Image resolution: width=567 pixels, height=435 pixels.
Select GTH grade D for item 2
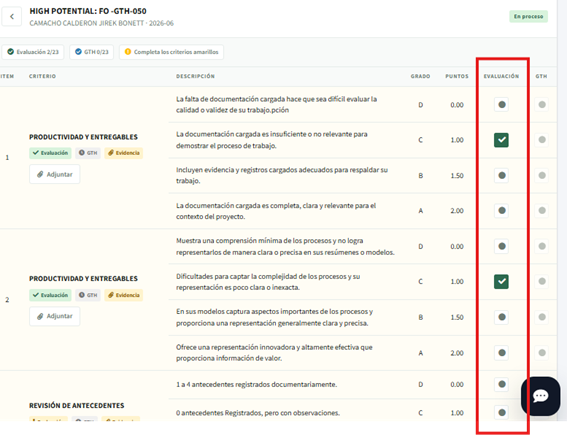pos(542,246)
